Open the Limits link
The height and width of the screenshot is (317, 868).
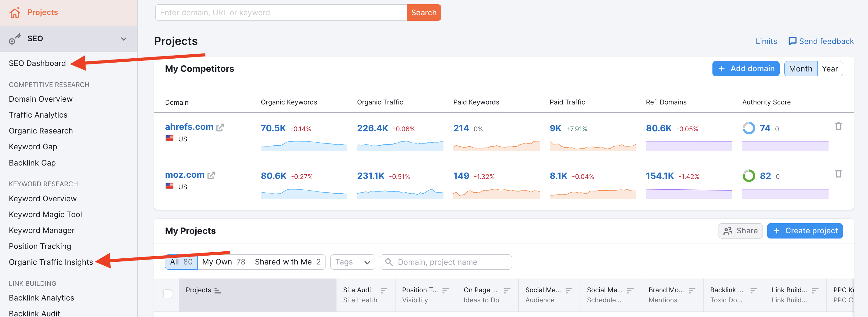click(x=766, y=42)
